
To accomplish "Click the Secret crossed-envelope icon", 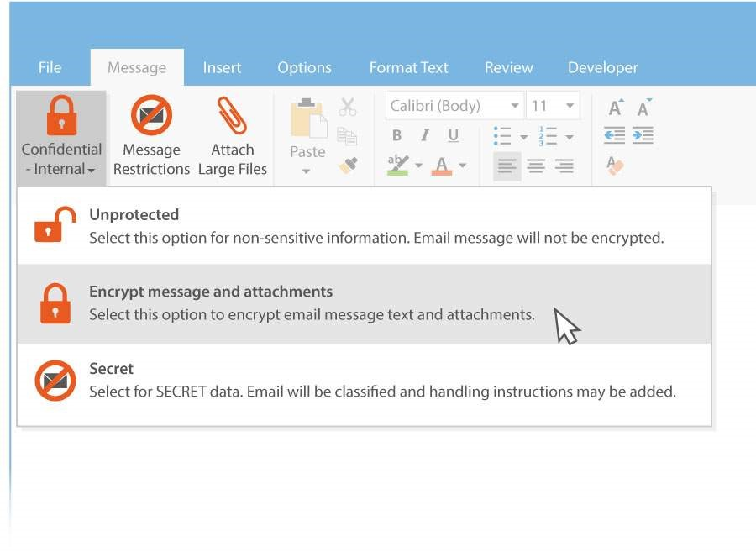I will [x=55, y=381].
